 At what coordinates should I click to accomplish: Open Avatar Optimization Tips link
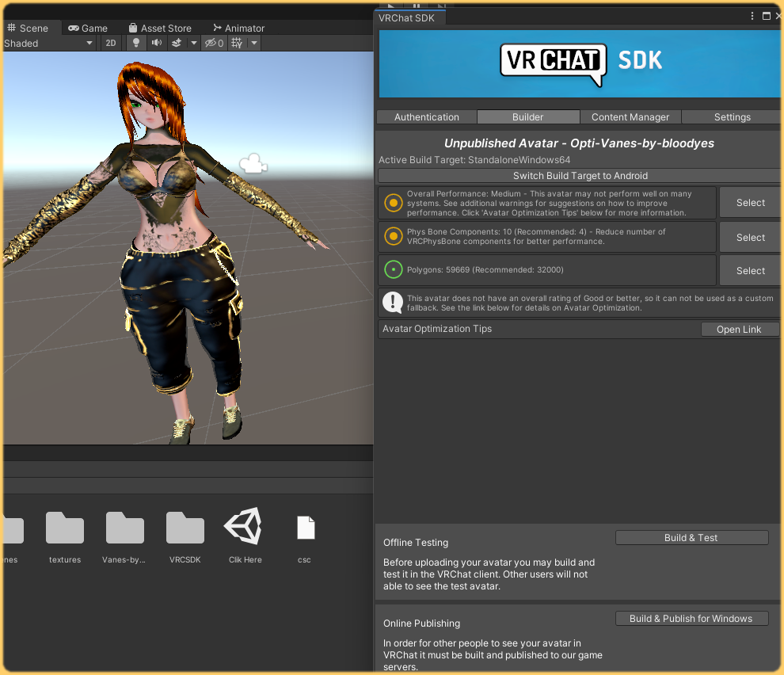(x=739, y=330)
